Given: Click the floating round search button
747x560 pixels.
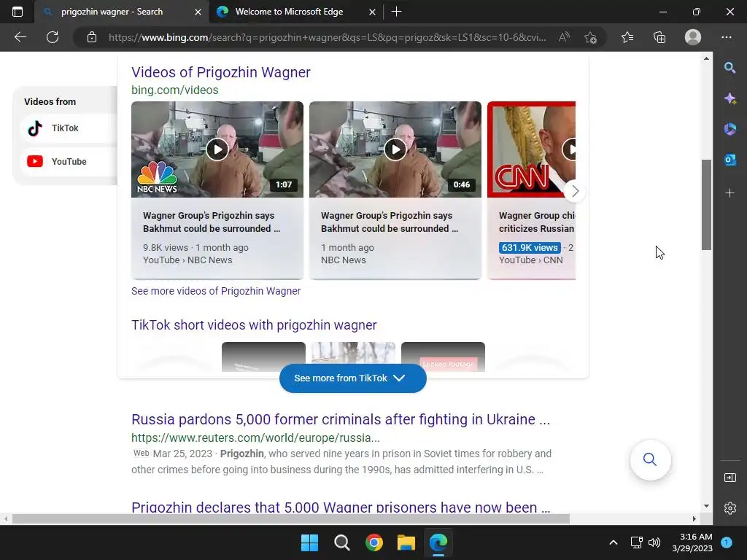Looking at the screenshot, I should pos(650,459).
